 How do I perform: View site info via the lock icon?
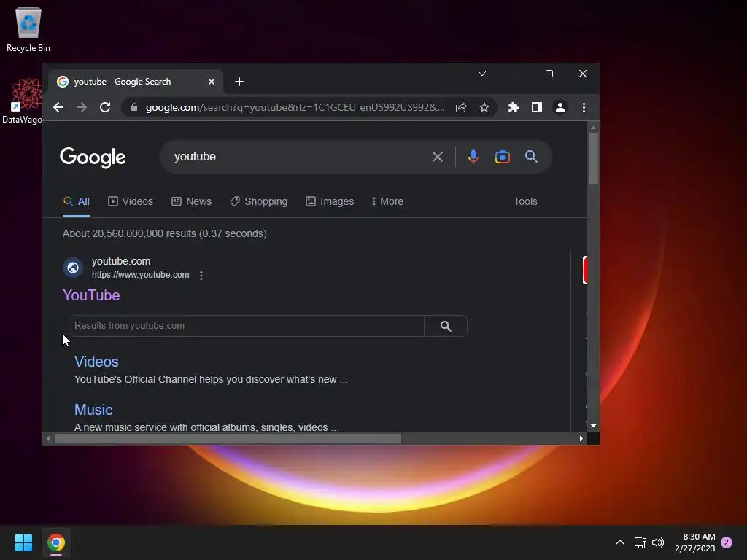134,108
